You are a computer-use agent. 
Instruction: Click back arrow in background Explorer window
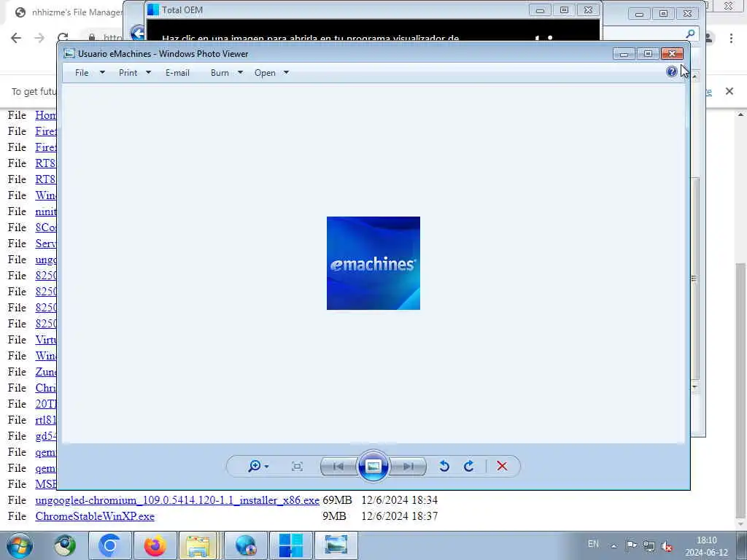(138, 33)
